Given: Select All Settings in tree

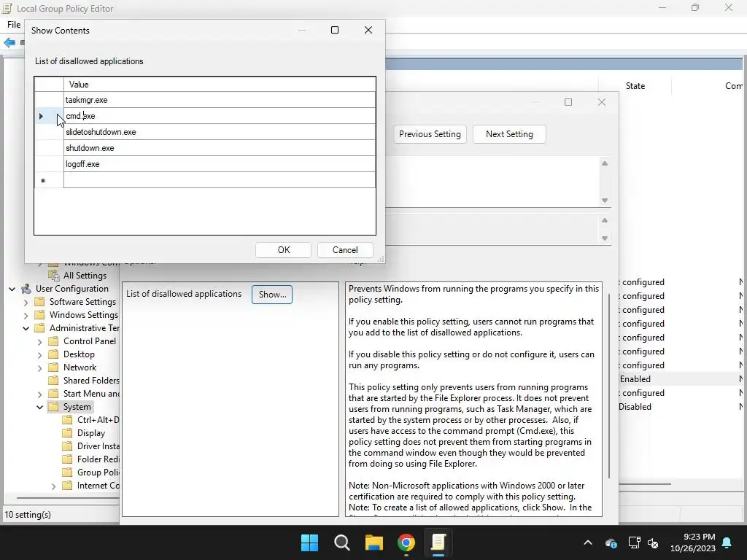Looking at the screenshot, I should [x=85, y=276].
